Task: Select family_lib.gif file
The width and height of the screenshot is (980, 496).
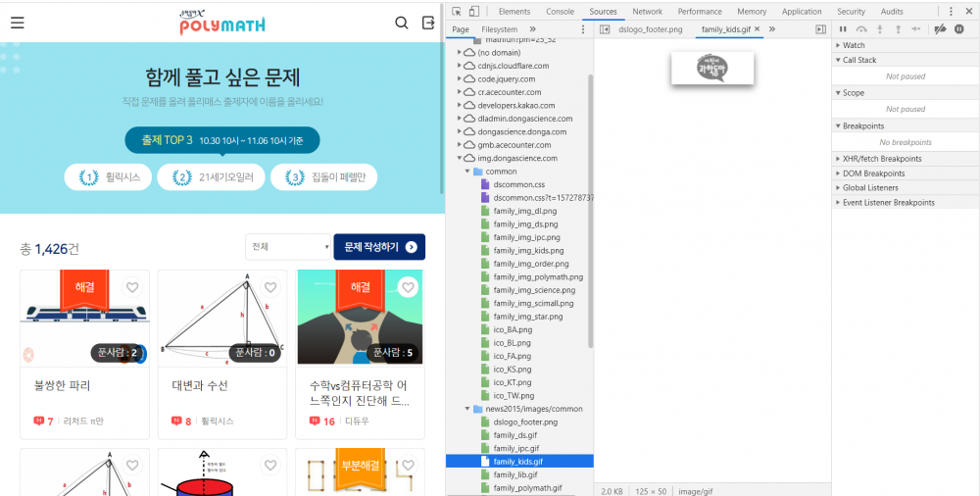Action: 515,474
